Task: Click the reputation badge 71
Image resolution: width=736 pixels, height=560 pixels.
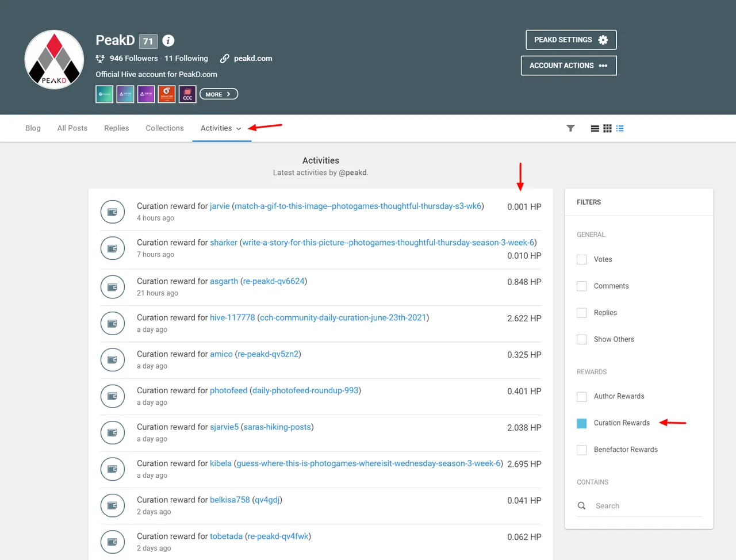Action: [148, 41]
